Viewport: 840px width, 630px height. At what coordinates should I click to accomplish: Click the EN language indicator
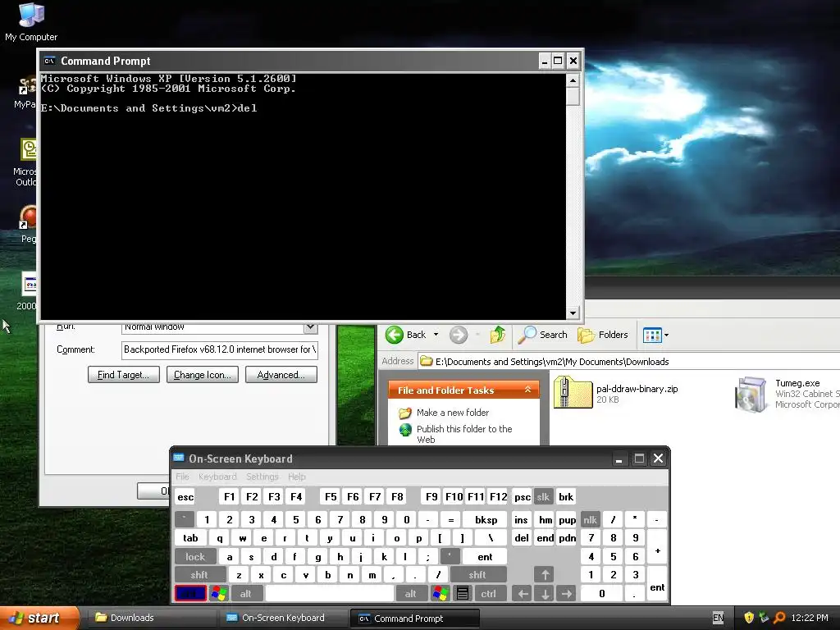(718, 618)
